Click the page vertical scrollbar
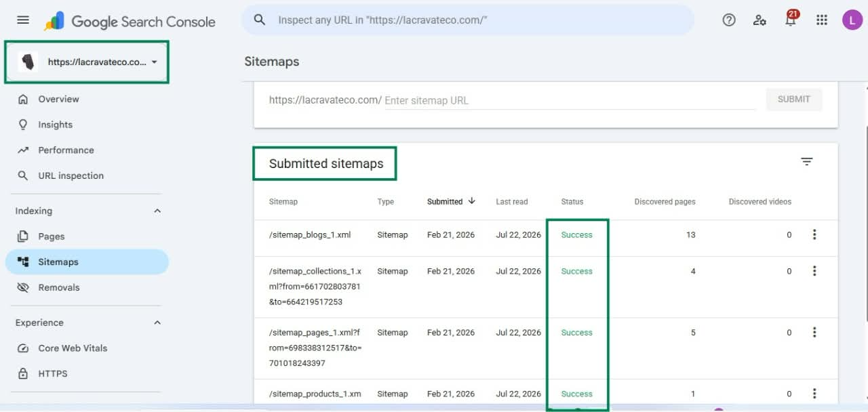This screenshot has height=412, width=868. coord(865,224)
